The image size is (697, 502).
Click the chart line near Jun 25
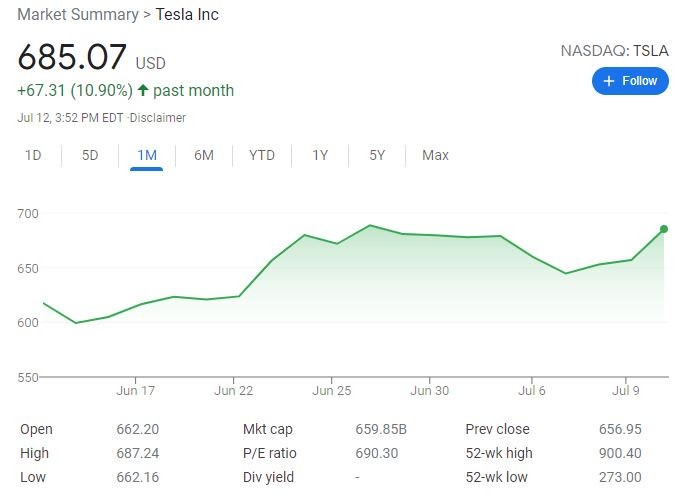335,243
